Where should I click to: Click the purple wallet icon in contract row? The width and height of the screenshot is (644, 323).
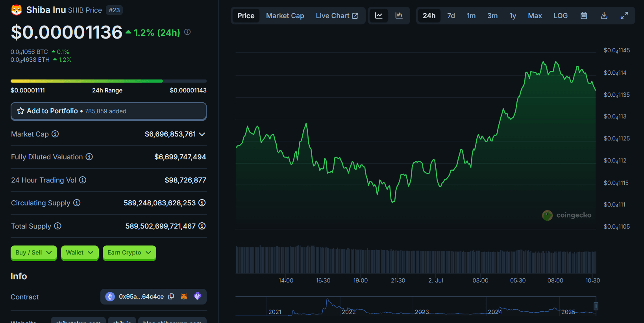point(198,296)
